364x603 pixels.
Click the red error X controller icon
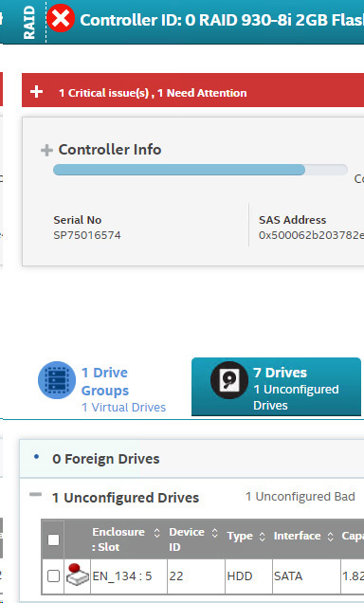[x=61, y=18]
